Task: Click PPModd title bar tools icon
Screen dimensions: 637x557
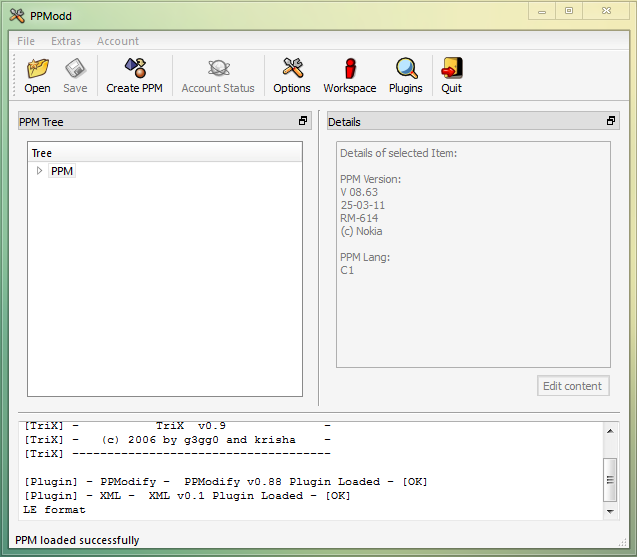Action: [17, 15]
